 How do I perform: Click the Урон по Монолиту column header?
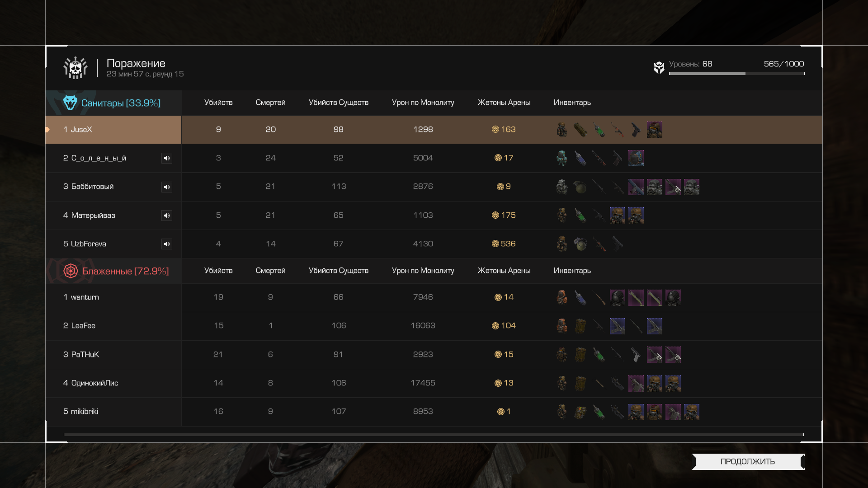[423, 103]
